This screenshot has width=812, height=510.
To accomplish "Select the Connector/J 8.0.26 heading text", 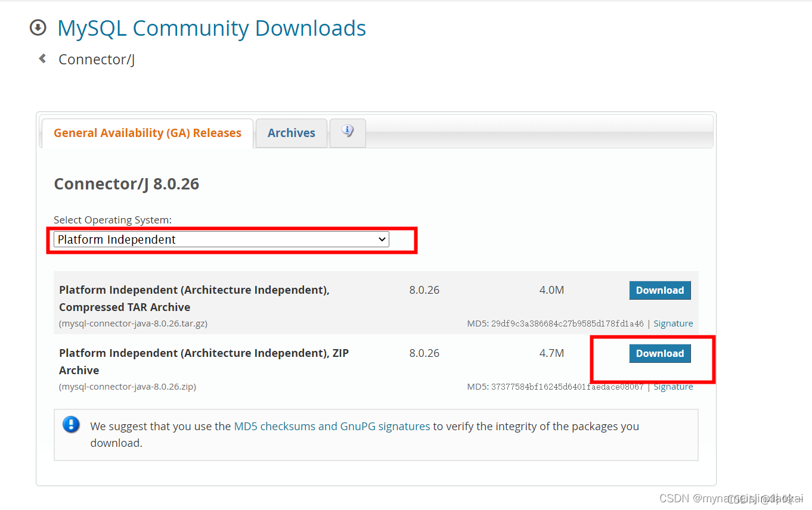I will [126, 184].
